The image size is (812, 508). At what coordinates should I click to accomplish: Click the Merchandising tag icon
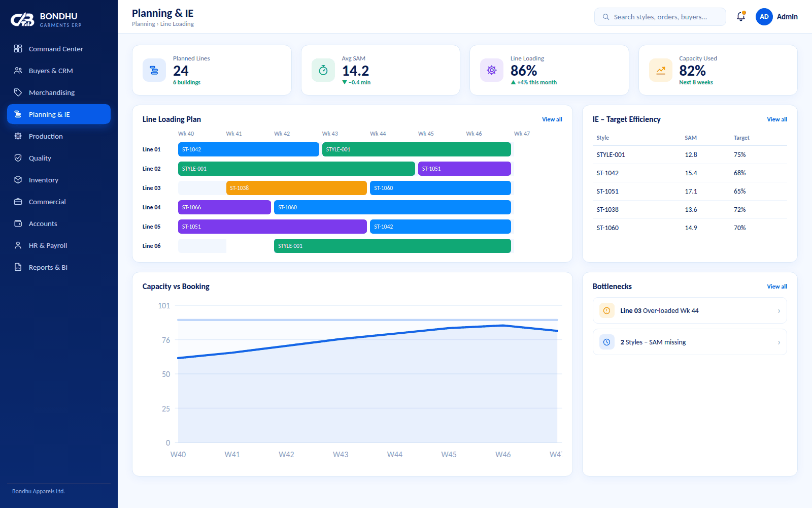pos(18,92)
